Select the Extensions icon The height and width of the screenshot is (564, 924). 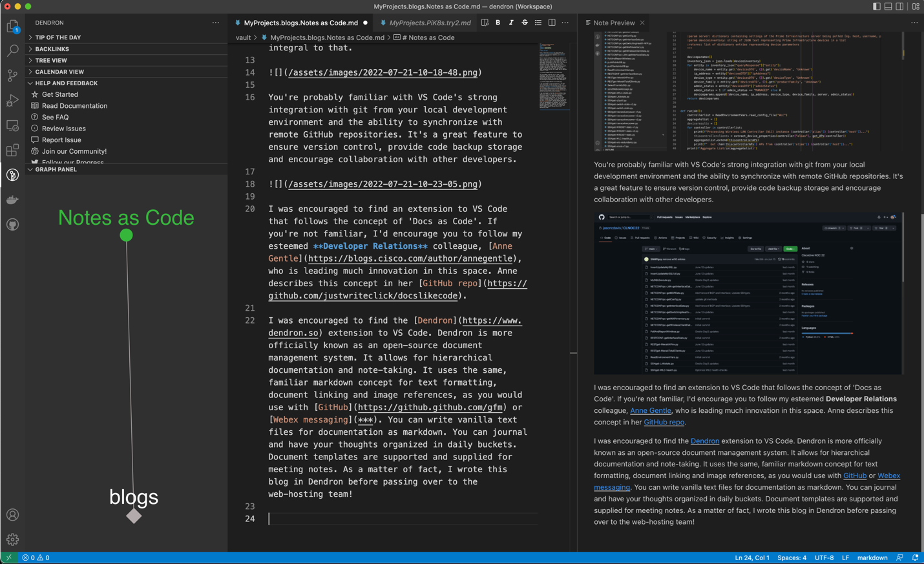point(12,150)
